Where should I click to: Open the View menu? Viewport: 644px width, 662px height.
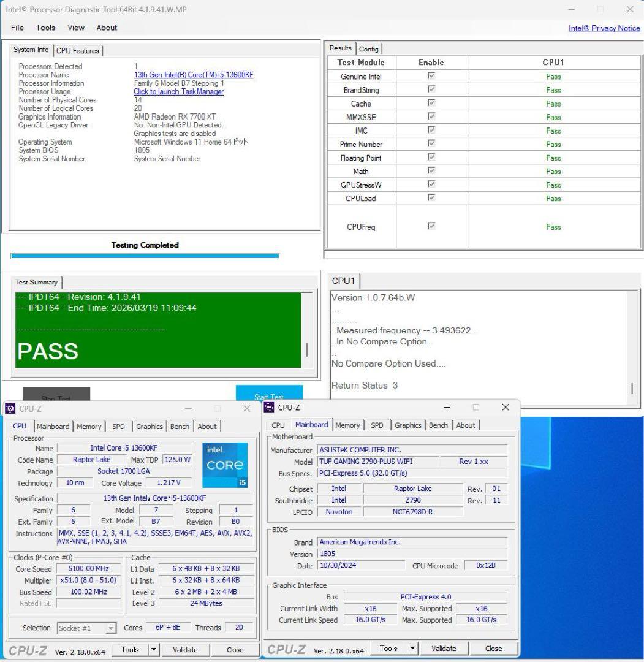(x=76, y=28)
